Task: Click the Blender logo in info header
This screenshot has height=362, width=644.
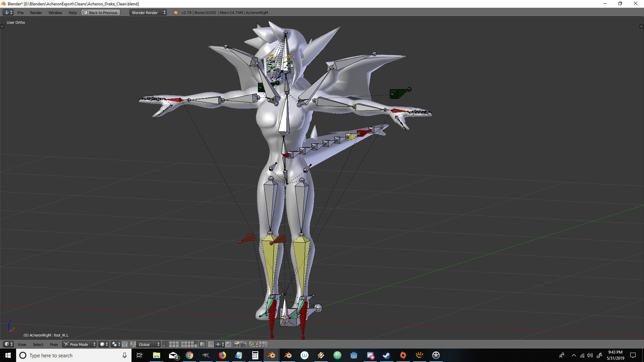Action: click(175, 13)
